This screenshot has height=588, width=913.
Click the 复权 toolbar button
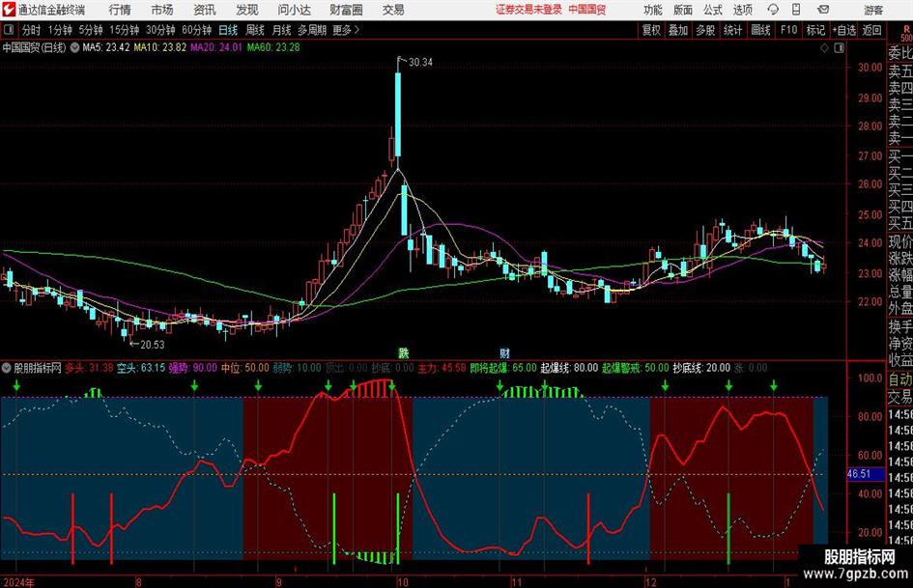[651, 30]
